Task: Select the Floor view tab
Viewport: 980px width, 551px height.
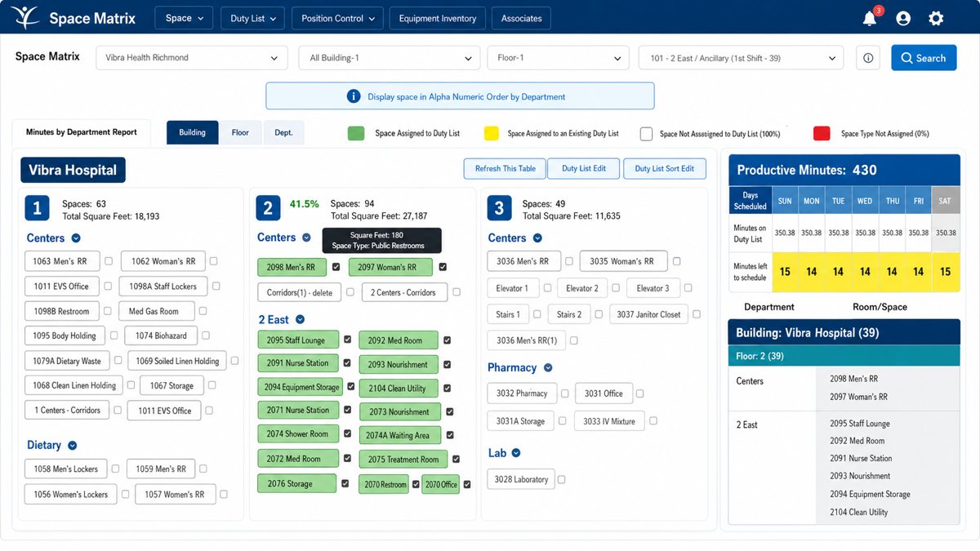Action: (240, 132)
